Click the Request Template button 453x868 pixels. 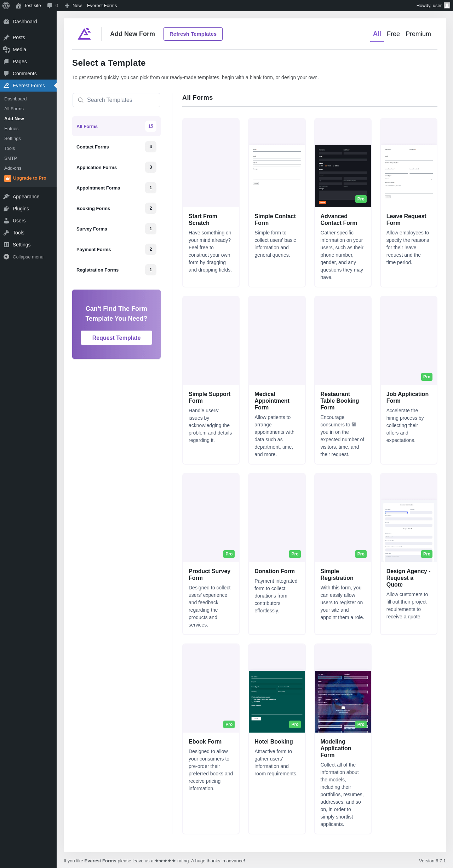point(116,338)
